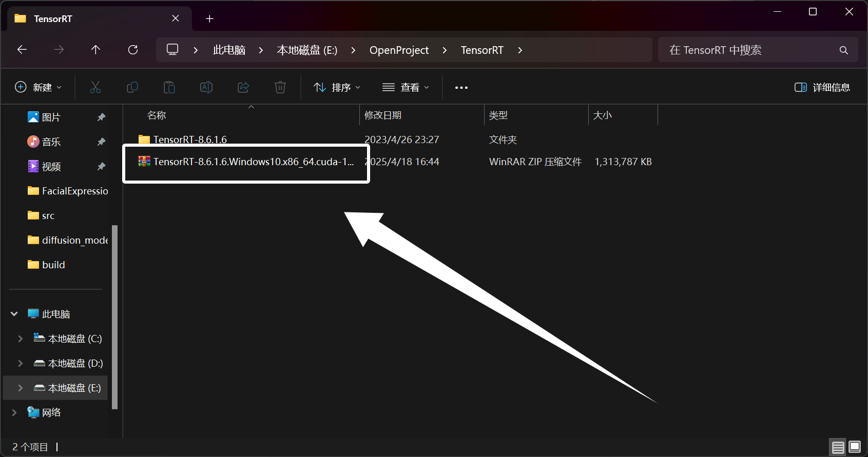The height and width of the screenshot is (457, 868).
Task: Select the TensorRT tab
Action: pyautogui.click(x=100, y=19)
